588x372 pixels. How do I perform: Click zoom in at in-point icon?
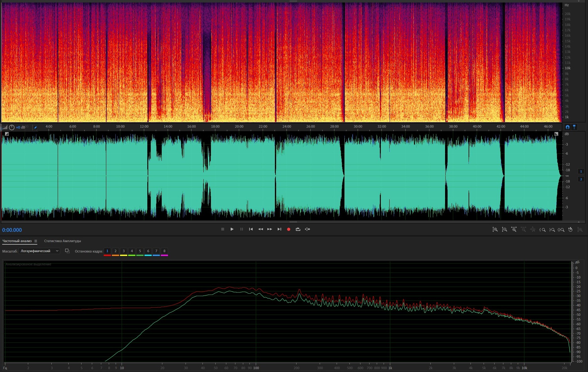543,230
